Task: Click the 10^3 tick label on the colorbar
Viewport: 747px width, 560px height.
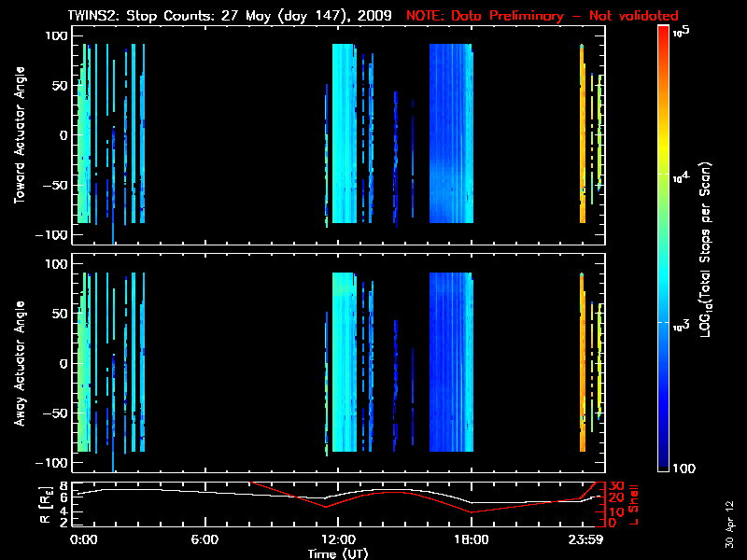Action: pos(684,323)
